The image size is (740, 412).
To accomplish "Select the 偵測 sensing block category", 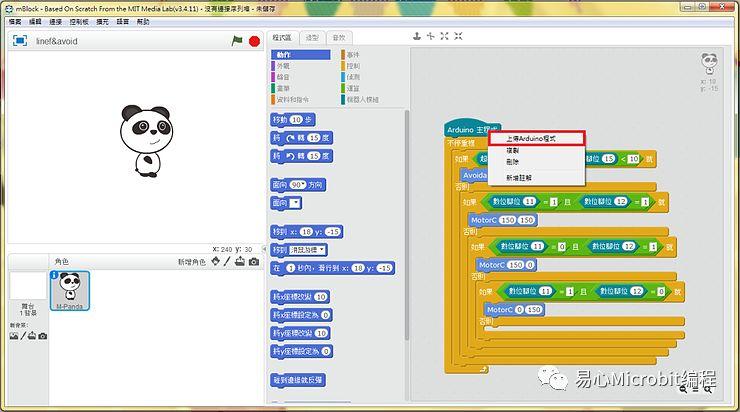I will click(370, 77).
